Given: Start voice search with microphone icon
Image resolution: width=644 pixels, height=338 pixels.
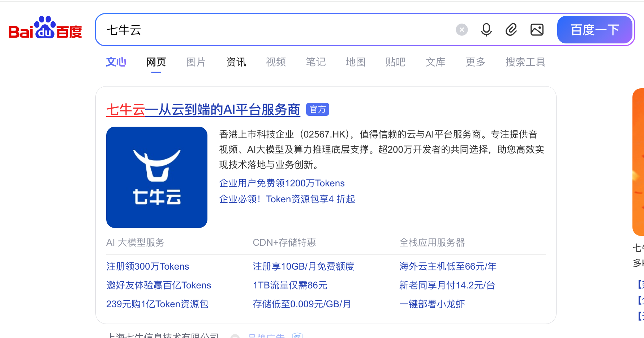Looking at the screenshot, I should [486, 30].
